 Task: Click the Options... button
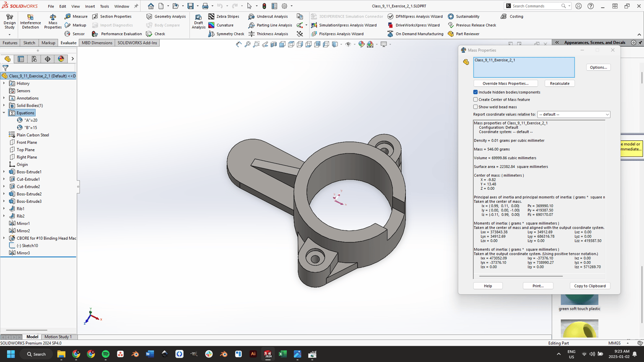[x=598, y=67]
